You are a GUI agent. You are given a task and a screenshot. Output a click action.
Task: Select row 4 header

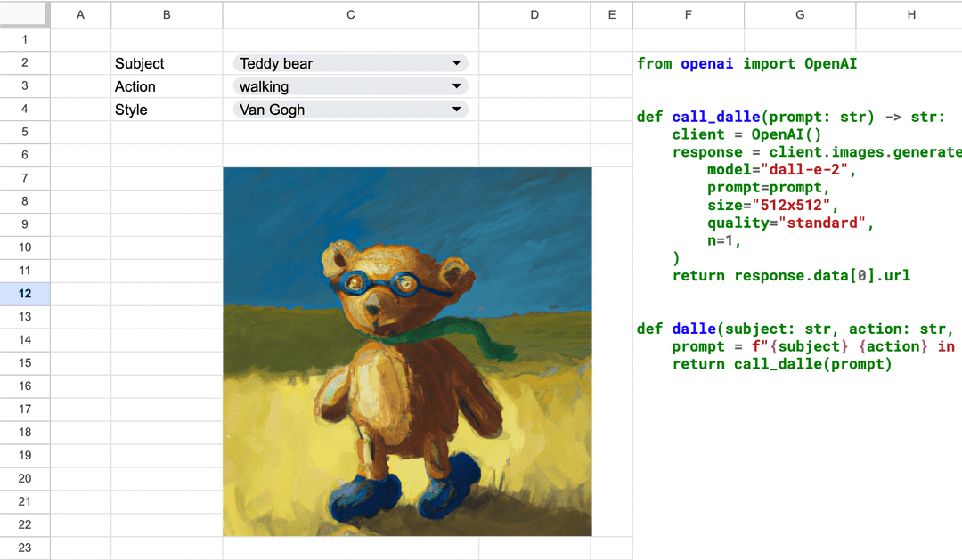(x=25, y=110)
